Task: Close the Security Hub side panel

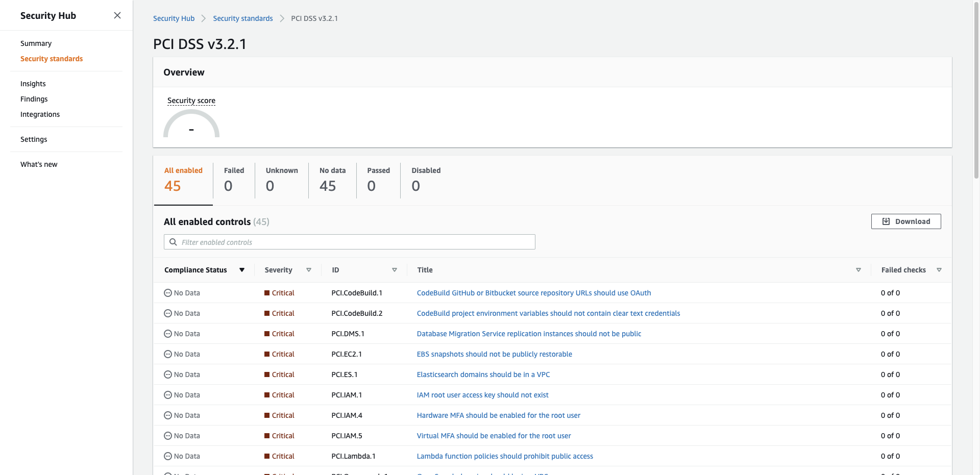Action: 117,15
